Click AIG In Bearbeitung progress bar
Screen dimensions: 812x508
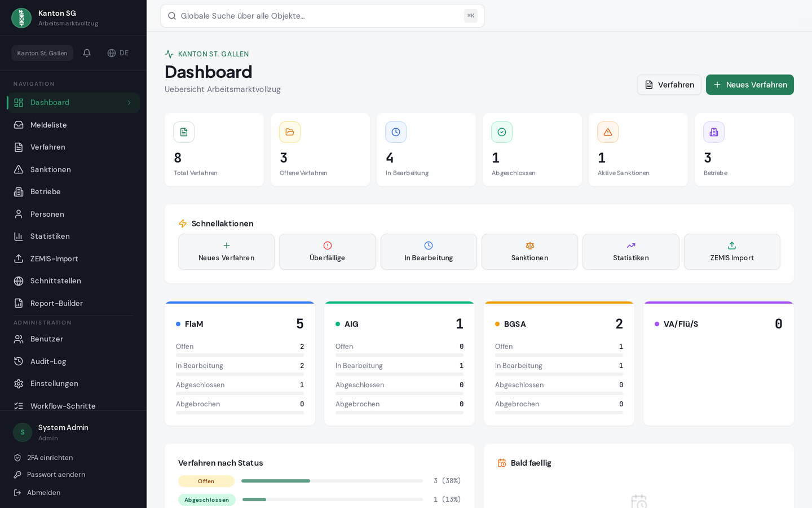click(399, 374)
